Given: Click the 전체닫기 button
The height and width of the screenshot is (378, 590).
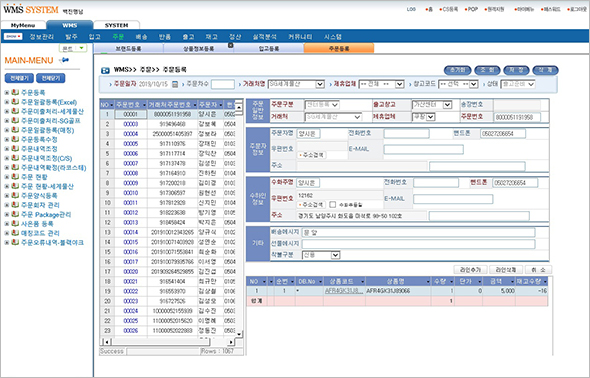Looking at the screenshot, I should click(x=51, y=78).
